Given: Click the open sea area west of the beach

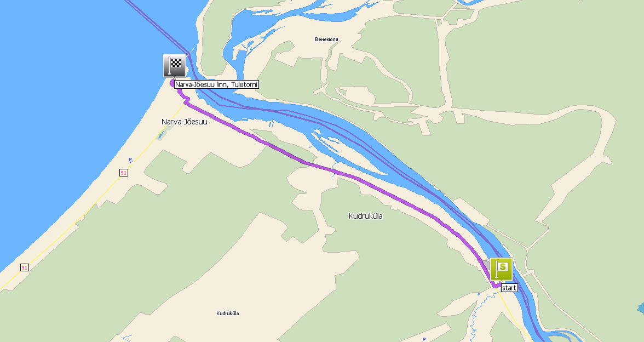Looking at the screenshot, I should coord(61,103).
